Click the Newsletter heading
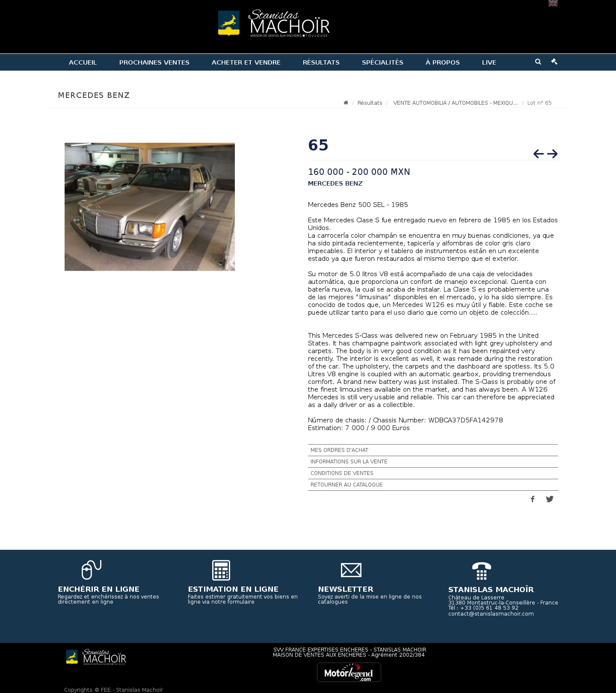This screenshot has height=693, width=616. tap(346, 589)
